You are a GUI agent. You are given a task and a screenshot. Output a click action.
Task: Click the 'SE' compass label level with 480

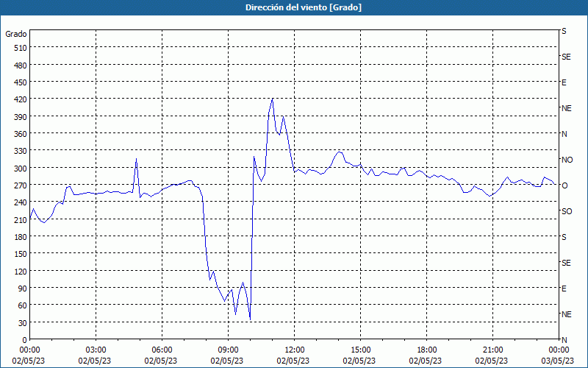pos(566,57)
